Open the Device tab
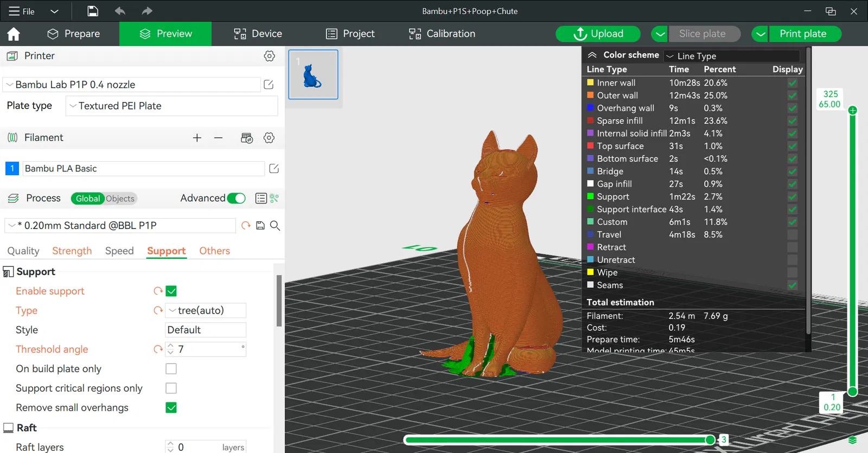This screenshot has width=868, height=453. coord(258,34)
